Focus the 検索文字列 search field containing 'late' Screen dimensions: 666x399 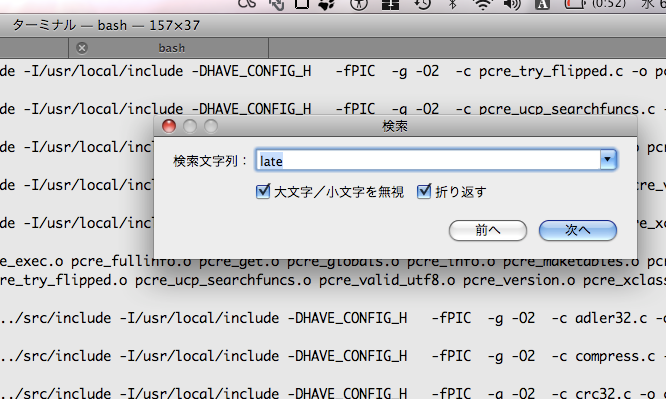point(428,160)
